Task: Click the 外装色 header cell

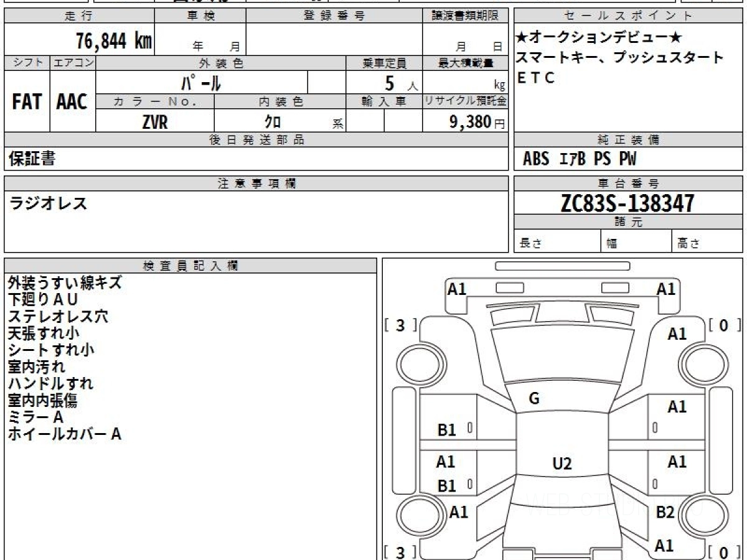Action: pyautogui.click(x=221, y=63)
